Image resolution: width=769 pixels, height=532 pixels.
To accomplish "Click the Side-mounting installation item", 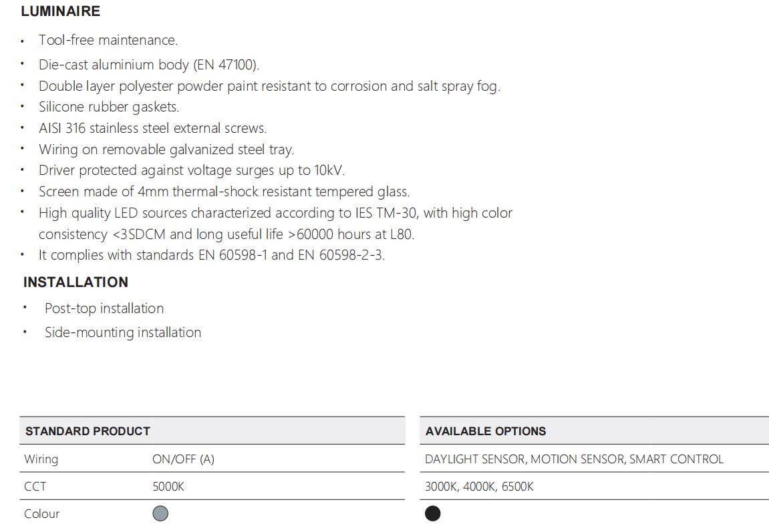I will (123, 332).
